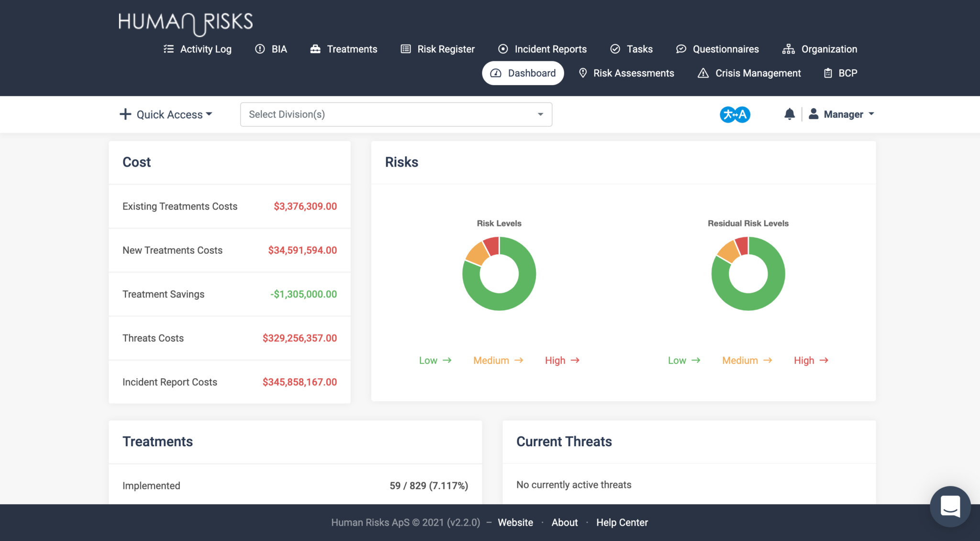Open the Manager account dropdown
This screenshot has width=980, height=541.
[842, 114]
